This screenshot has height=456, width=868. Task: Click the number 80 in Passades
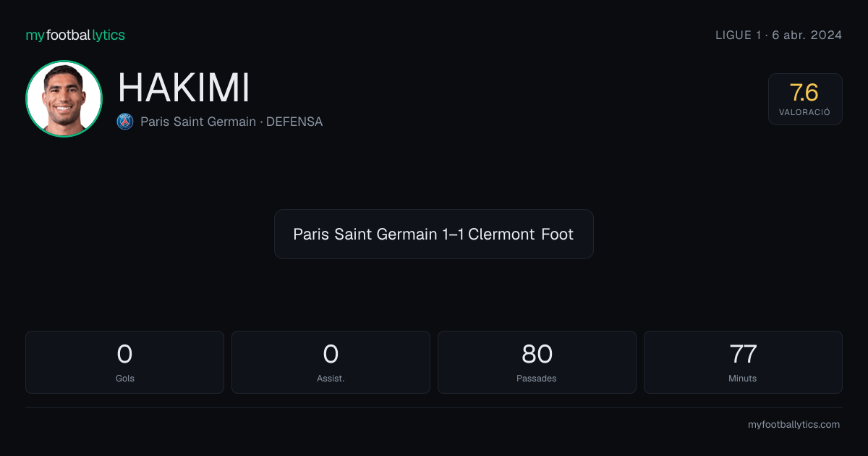(x=537, y=354)
